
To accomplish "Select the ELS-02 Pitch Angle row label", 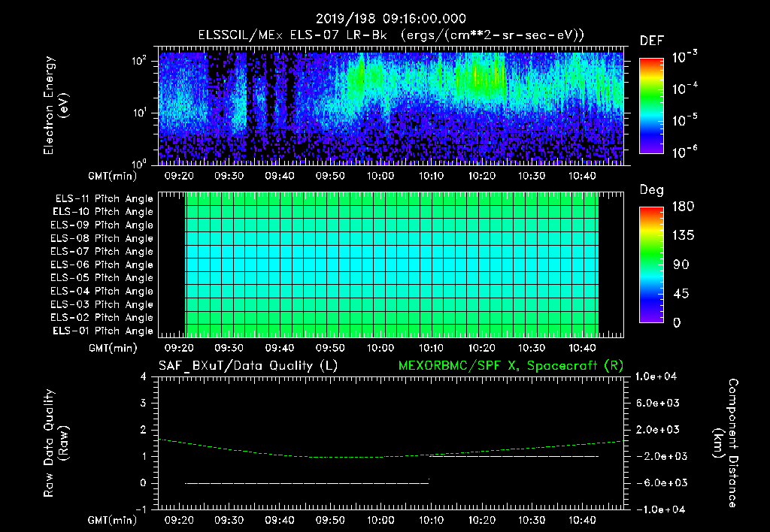I will click(102, 318).
